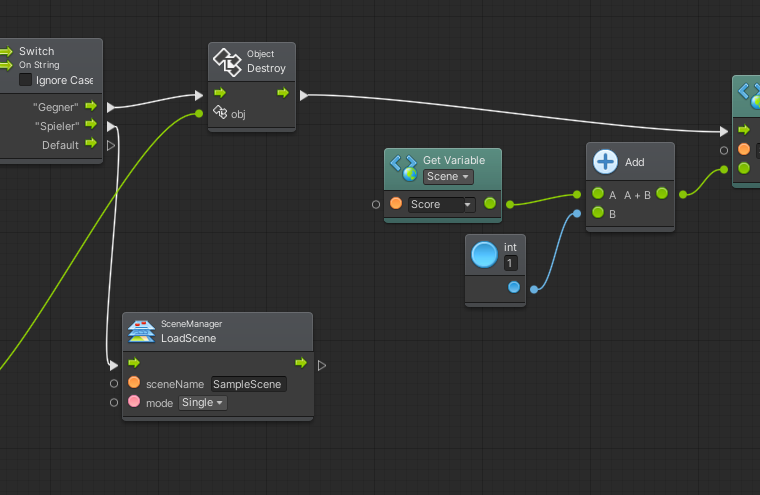This screenshot has width=760, height=495.
Task: Click the blue int literal circle icon
Action: [x=484, y=254]
